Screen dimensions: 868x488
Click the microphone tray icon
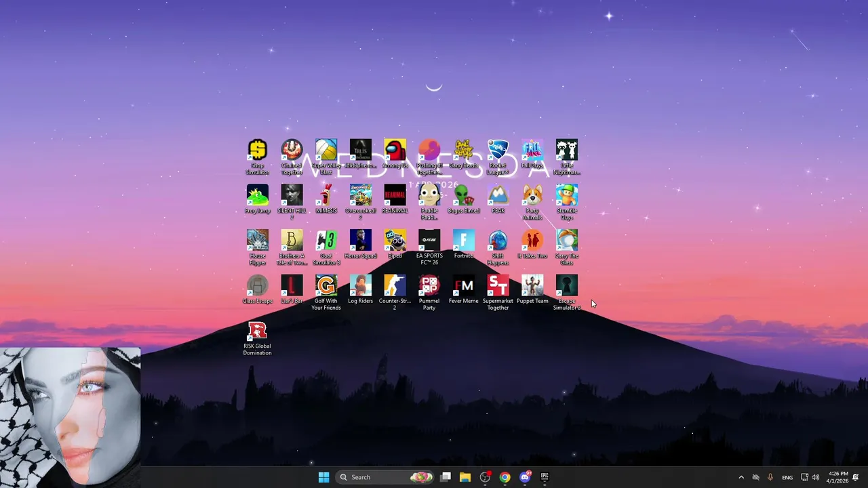point(770,477)
